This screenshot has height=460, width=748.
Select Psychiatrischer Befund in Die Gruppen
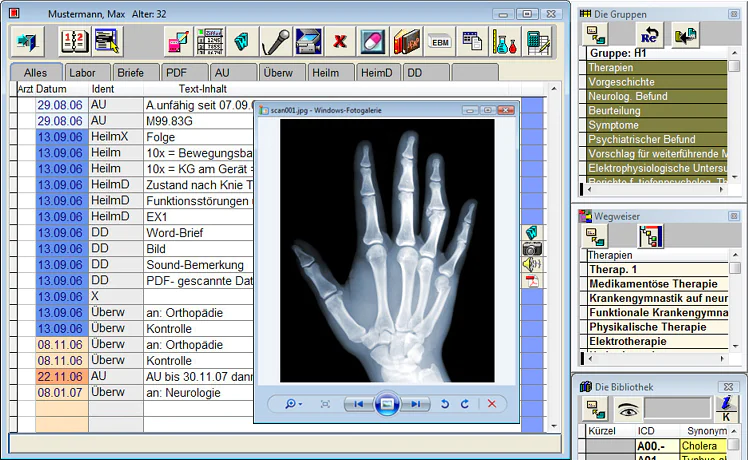click(656, 139)
